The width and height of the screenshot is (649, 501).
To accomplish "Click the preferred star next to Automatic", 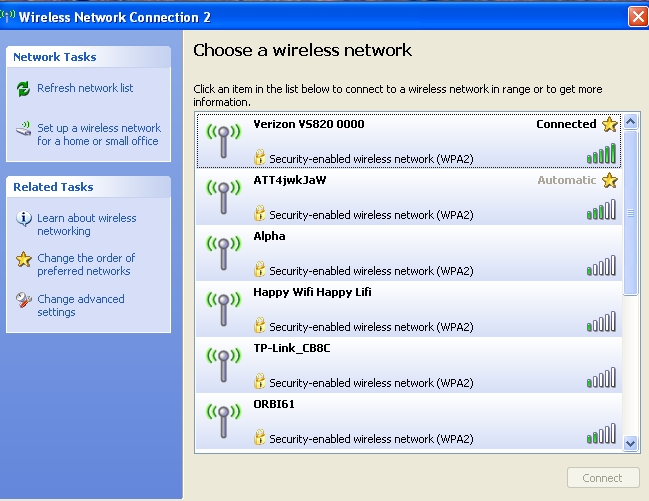I will pyautogui.click(x=610, y=180).
